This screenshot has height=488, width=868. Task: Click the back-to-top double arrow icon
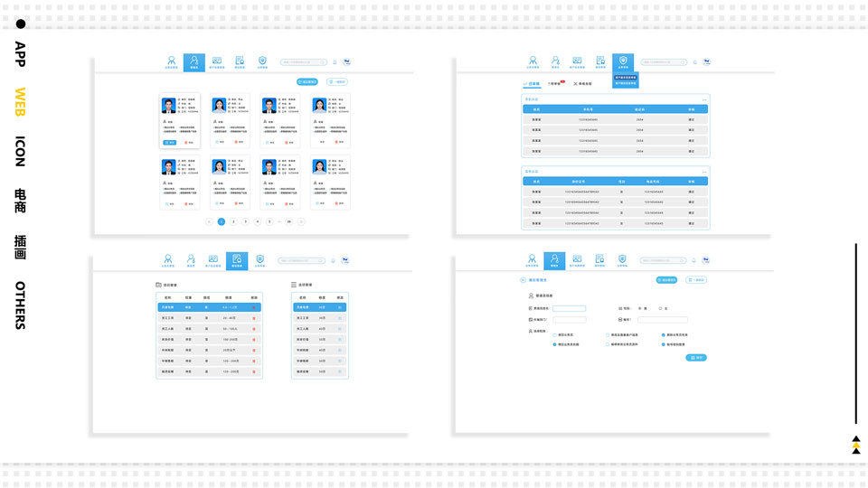tap(856, 445)
